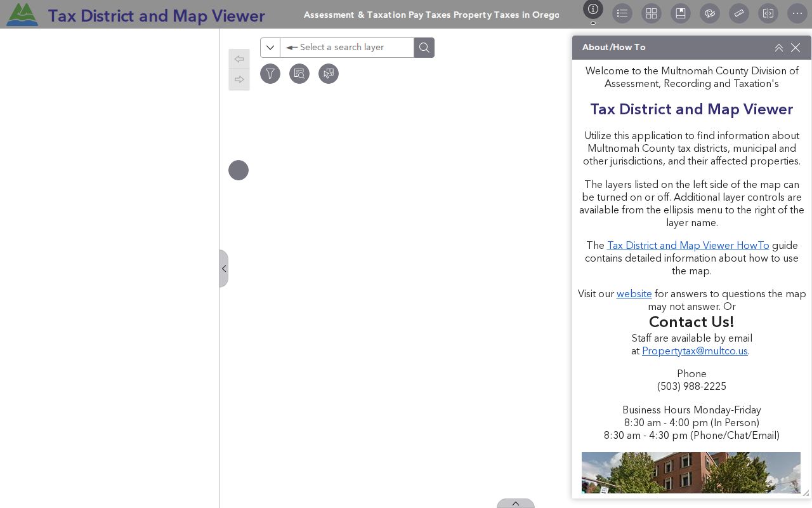Click the About panel resize grip

point(806,493)
